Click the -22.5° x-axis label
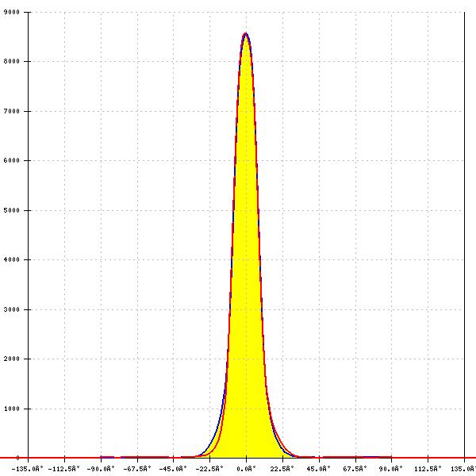Image resolution: width=476 pixels, height=476 pixels. [209, 469]
